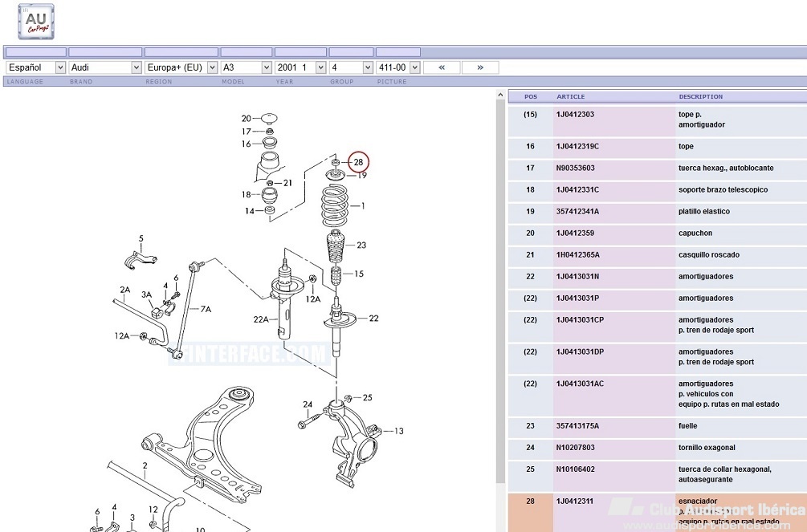Click the POS column header
Viewport: 807px width, 532px height.
click(531, 97)
